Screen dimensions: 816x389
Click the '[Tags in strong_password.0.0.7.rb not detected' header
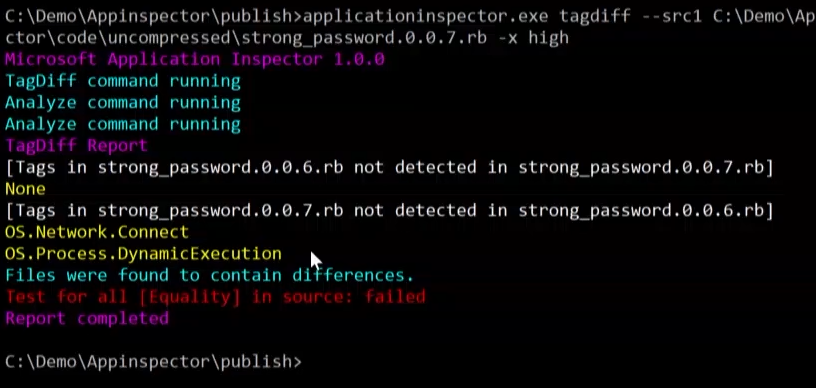click(x=240, y=210)
